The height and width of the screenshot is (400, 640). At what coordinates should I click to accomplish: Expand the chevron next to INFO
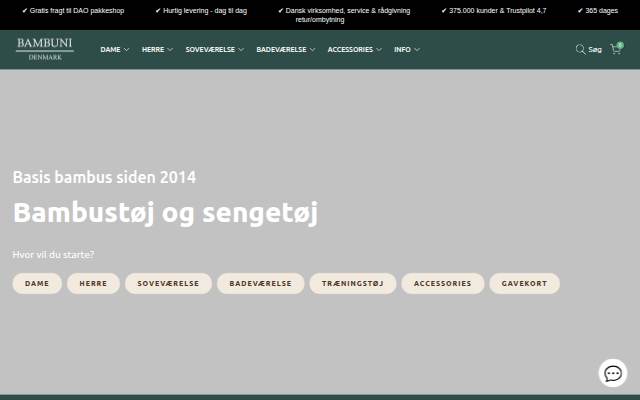click(417, 49)
